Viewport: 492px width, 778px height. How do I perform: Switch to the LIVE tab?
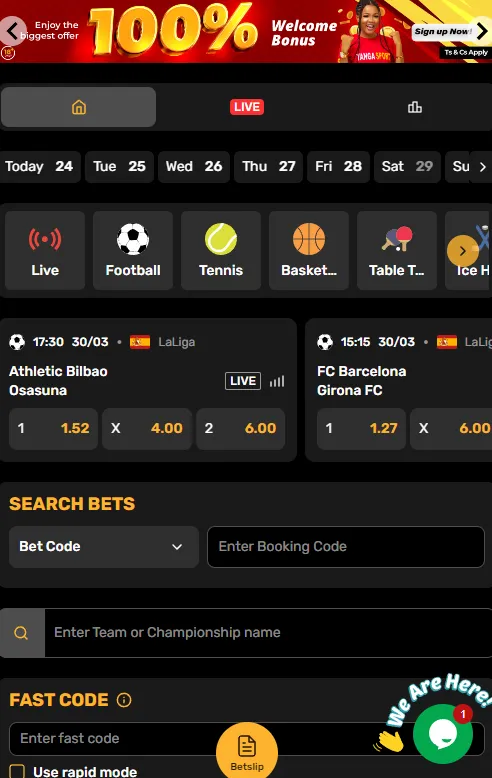coord(246,107)
